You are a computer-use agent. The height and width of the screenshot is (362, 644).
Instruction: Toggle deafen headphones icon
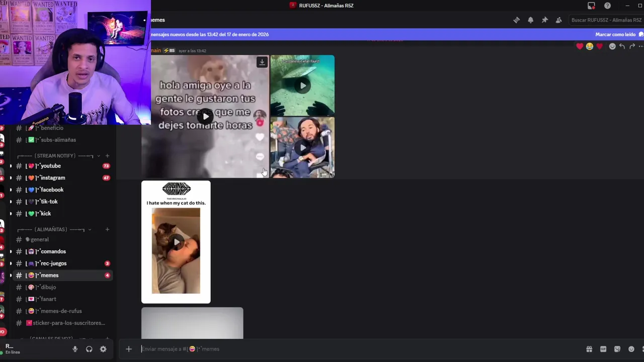pos(89,349)
